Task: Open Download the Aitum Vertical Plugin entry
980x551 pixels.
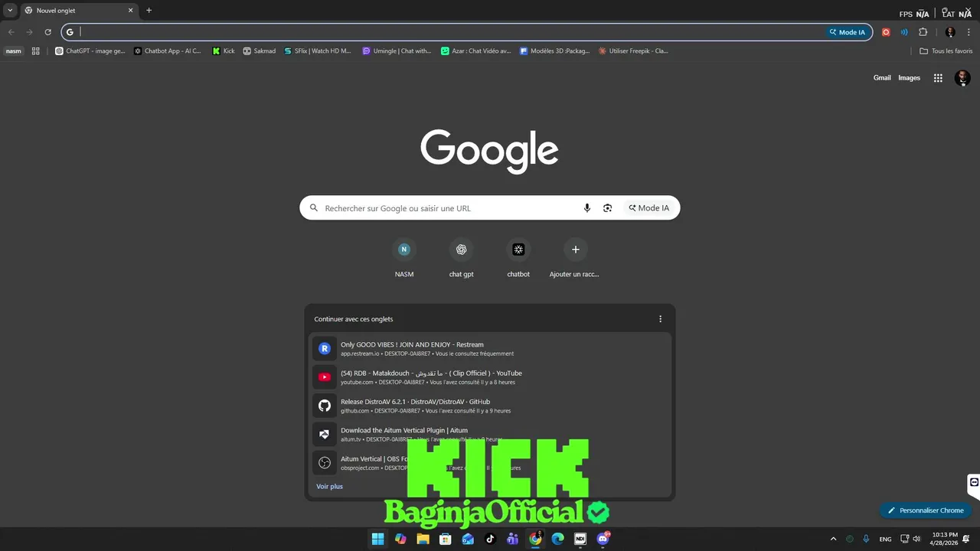Action: [x=490, y=435]
